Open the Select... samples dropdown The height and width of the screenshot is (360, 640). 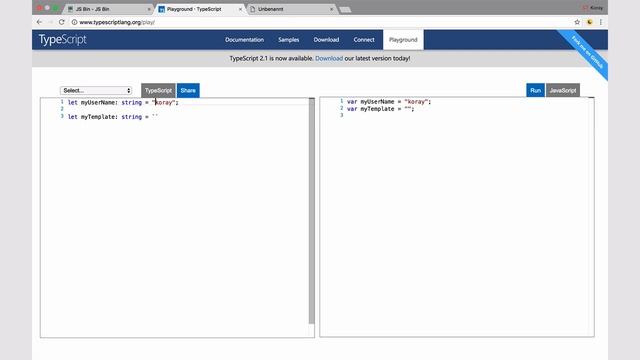coord(96,91)
